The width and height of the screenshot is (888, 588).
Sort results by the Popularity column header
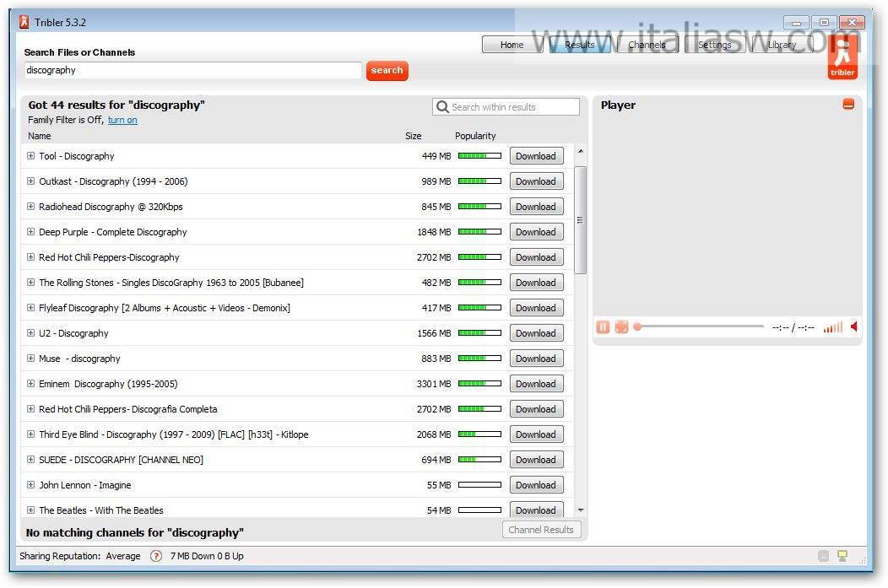pyautogui.click(x=475, y=136)
